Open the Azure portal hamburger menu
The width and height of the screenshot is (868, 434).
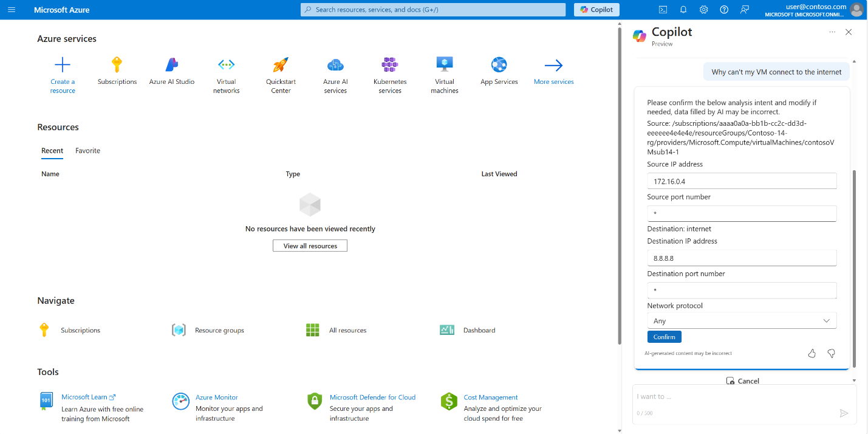click(x=11, y=10)
